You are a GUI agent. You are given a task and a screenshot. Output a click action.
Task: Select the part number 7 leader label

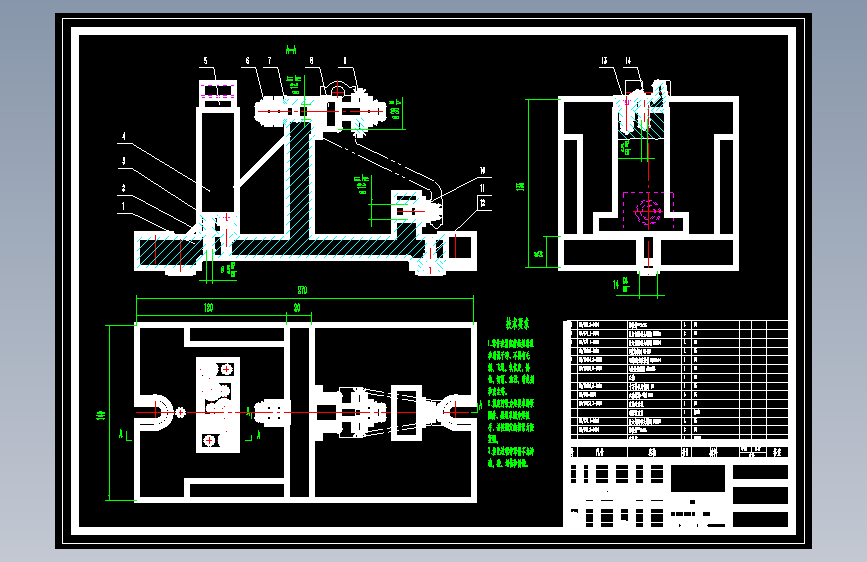(269, 61)
